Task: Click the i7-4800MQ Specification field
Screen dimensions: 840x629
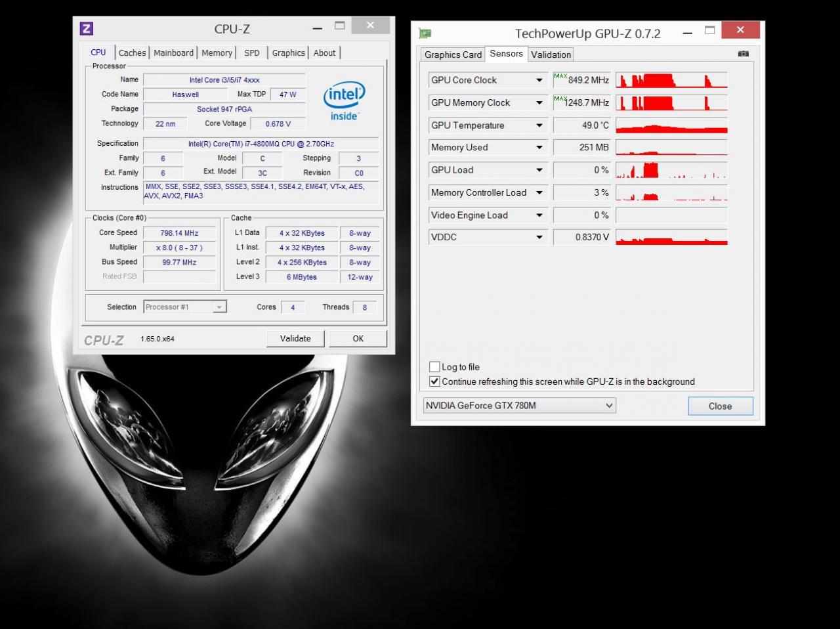Action: 261,144
